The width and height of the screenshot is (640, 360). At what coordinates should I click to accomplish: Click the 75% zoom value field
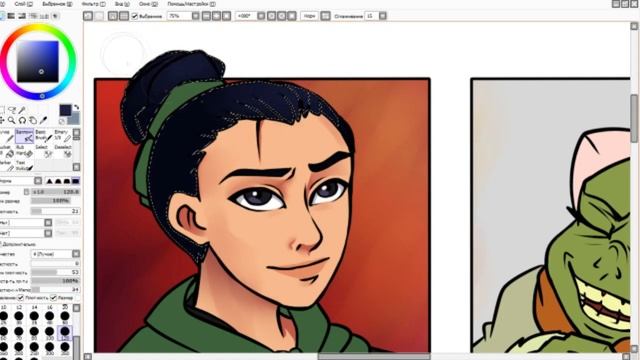click(179, 16)
